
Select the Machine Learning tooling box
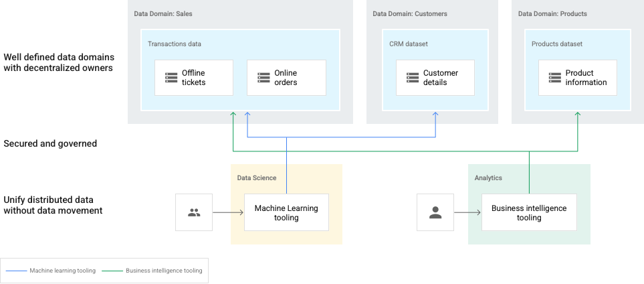click(x=286, y=213)
